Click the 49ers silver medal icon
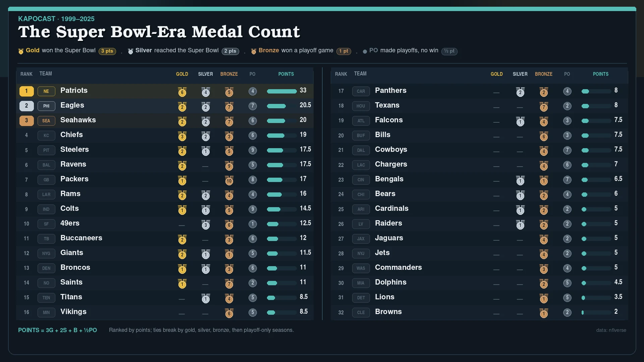 pyautogui.click(x=206, y=224)
